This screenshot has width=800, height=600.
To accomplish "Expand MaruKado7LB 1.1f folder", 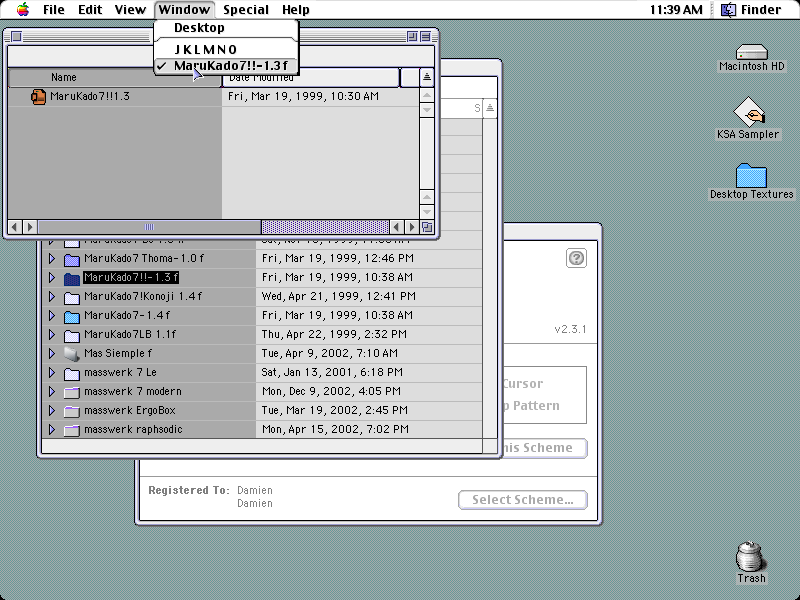I will coord(52,335).
